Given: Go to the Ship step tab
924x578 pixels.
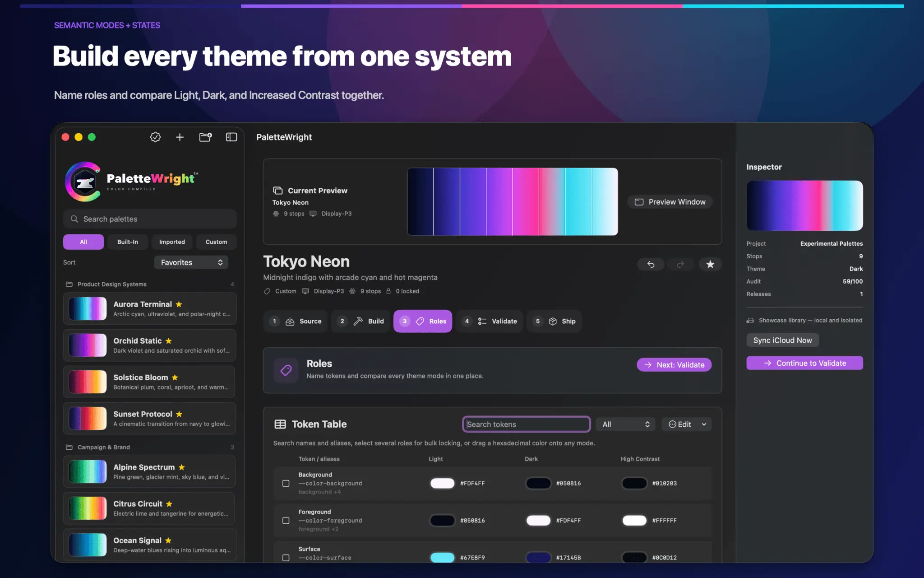Looking at the screenshot, I should click(x=554, y=321).
